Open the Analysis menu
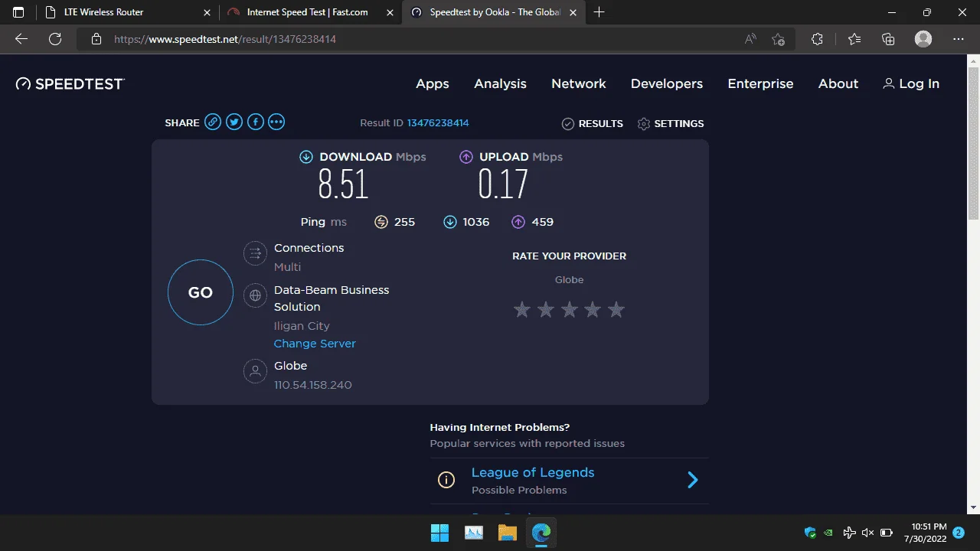 (x=500, y=84)
